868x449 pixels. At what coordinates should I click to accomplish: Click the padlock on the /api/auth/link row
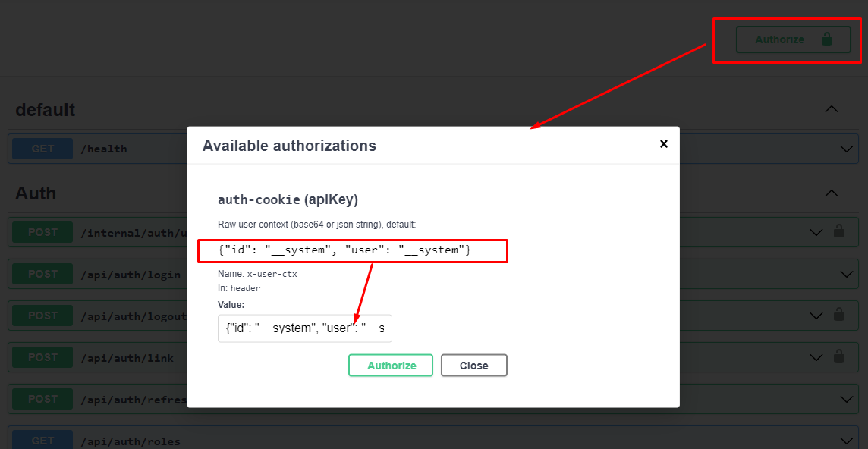pos(838,356)
